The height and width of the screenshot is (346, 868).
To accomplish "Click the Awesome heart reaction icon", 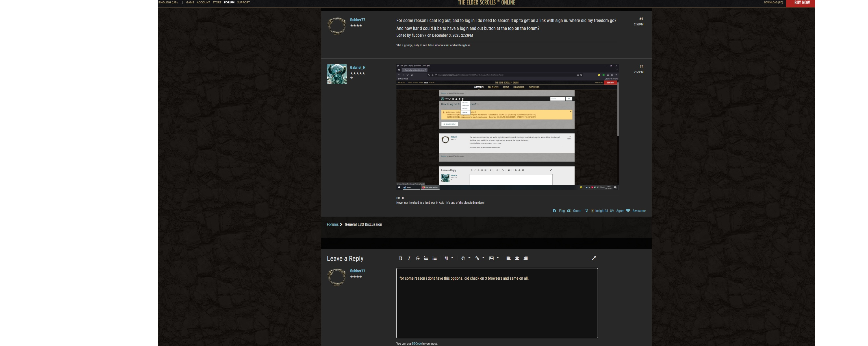I will (x=628, y=211).
